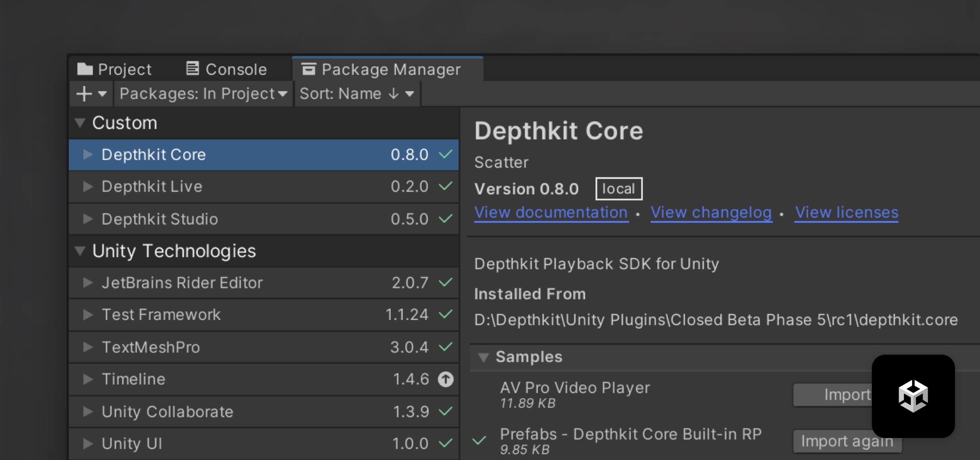Click the Package Manager tab archive icon
This screenshot has width=980, height=460.
pyautogui.click(x=309, y=69)
